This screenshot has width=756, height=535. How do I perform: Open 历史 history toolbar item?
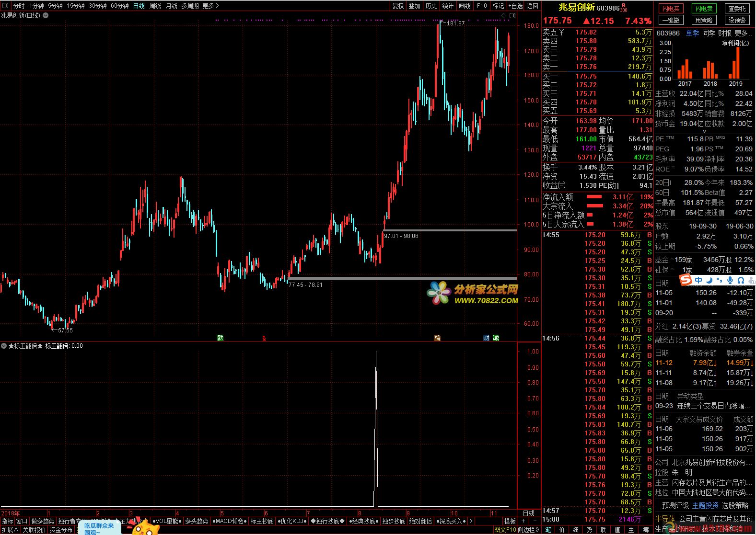pyautogui.click(x=431, y=6)
